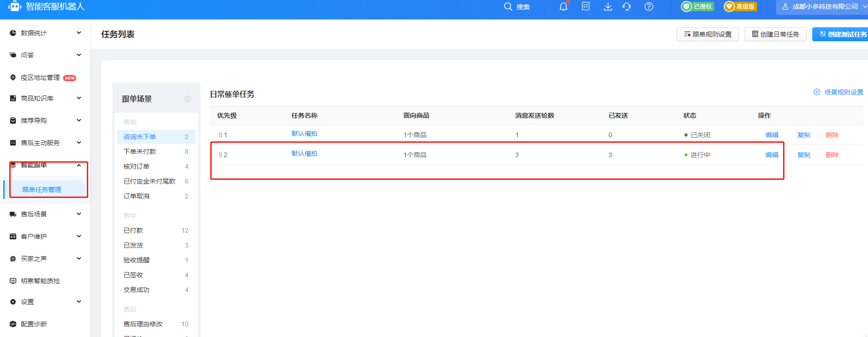Select the 售后理由修改 scenario
The image size is (868, 337).
point(156,324)
